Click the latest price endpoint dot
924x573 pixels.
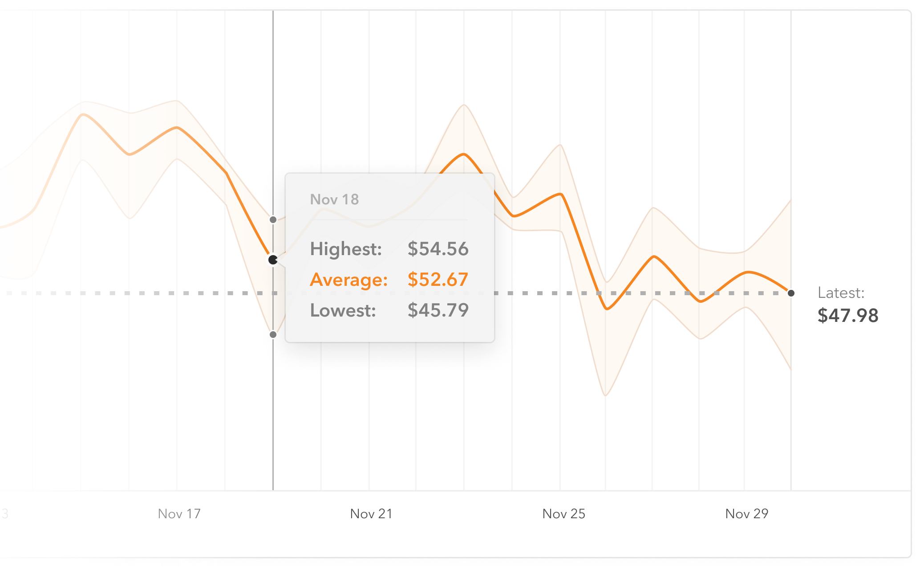coord(791,293)
